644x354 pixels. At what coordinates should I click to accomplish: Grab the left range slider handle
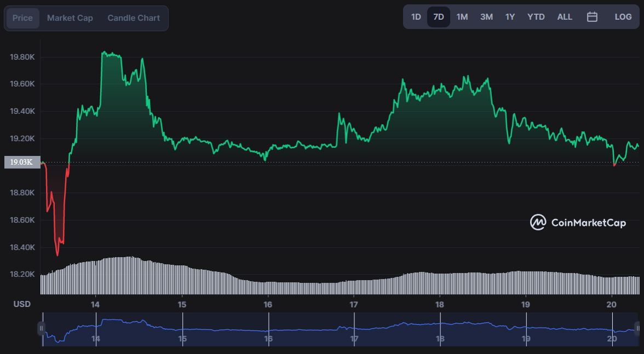(x=41, y=328)
